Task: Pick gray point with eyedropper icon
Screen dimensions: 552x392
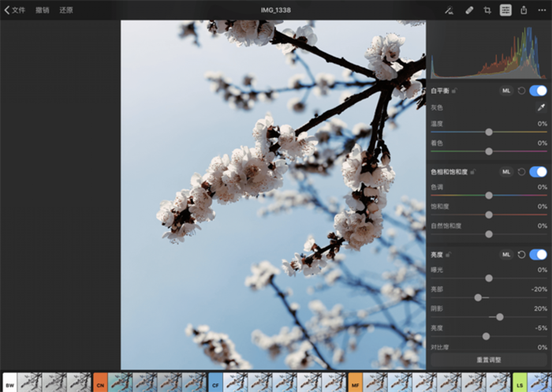Action: pyautogui.click(x=541, y=107)
